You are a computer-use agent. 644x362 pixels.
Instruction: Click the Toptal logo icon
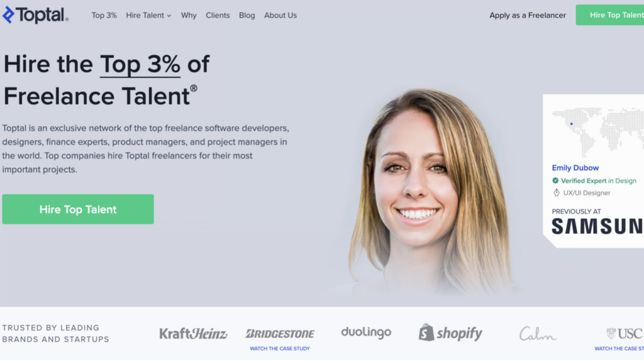[9, 15]
